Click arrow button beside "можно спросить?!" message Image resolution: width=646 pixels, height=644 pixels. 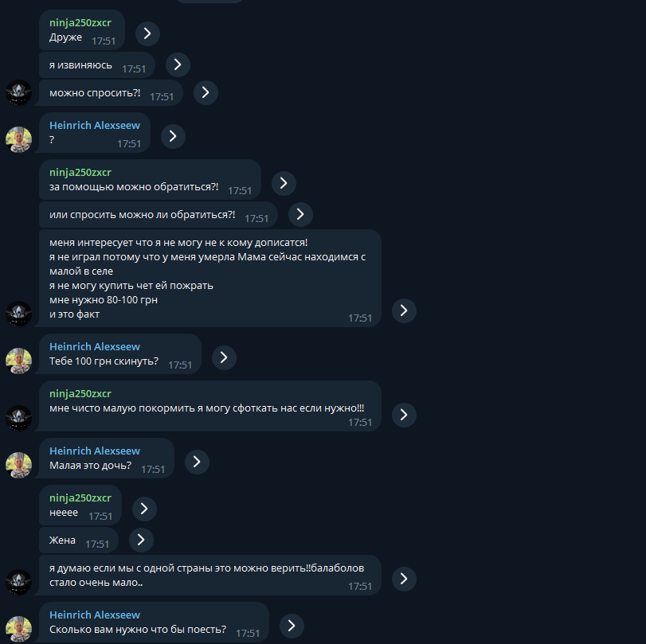point(206,92)
